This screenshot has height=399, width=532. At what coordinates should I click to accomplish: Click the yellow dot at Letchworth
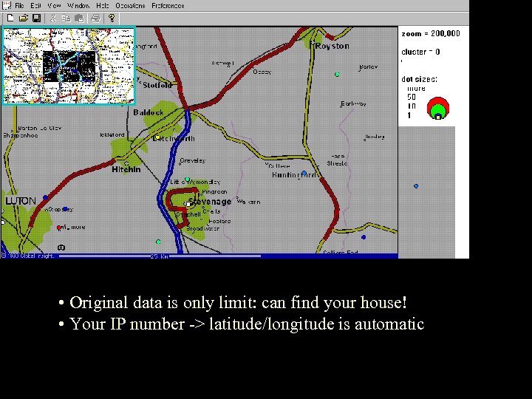157,137
